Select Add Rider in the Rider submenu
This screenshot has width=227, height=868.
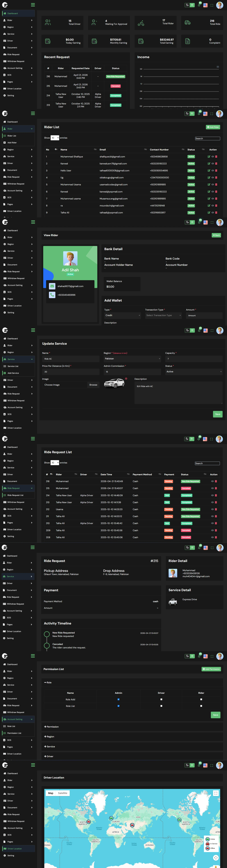point(12,143)
